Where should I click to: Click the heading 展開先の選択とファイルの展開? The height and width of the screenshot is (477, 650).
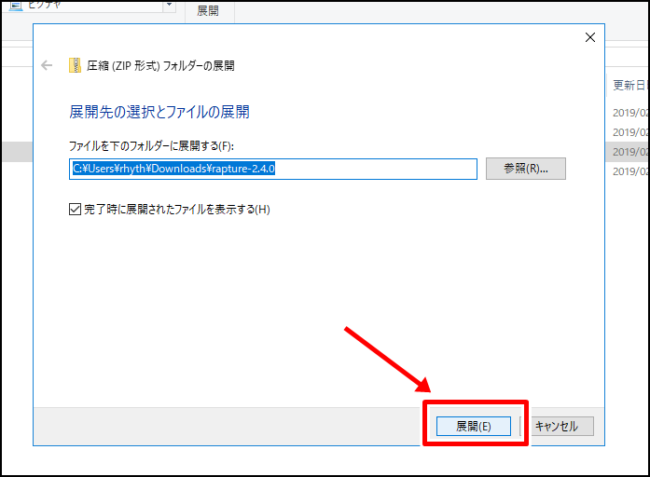(159, 112)
